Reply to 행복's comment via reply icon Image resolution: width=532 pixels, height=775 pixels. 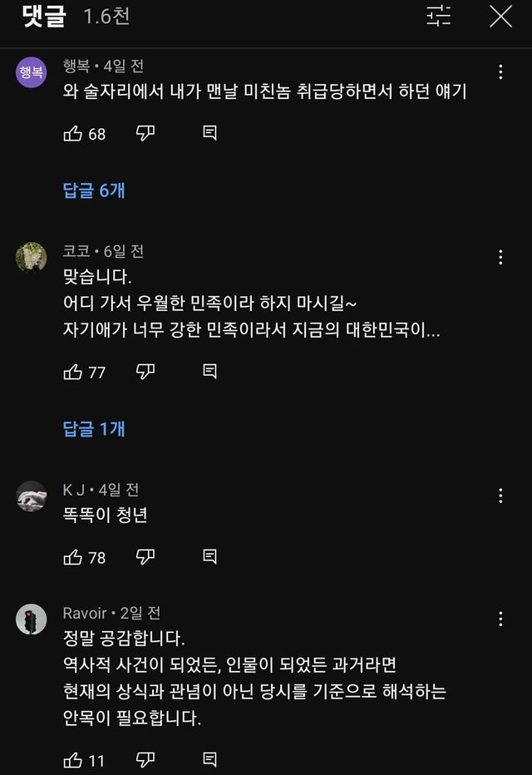(210, 133)
